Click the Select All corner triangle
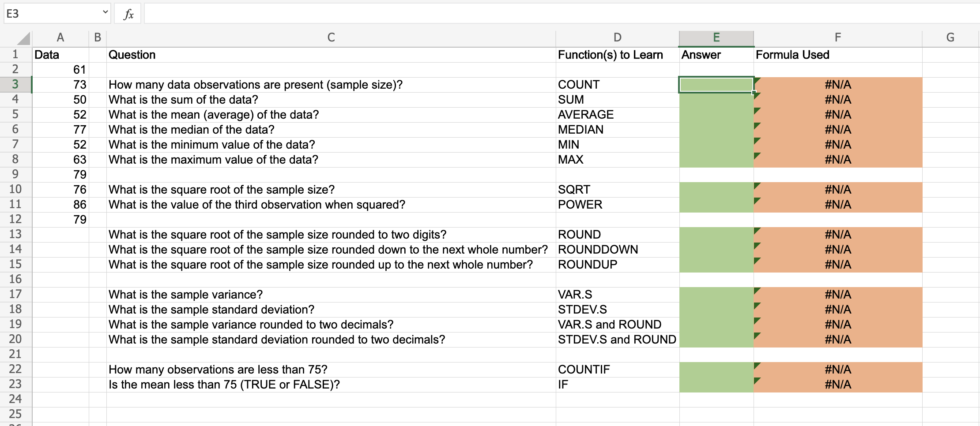The height and width of the screenshot is (426, 980). tap(23, 38)
